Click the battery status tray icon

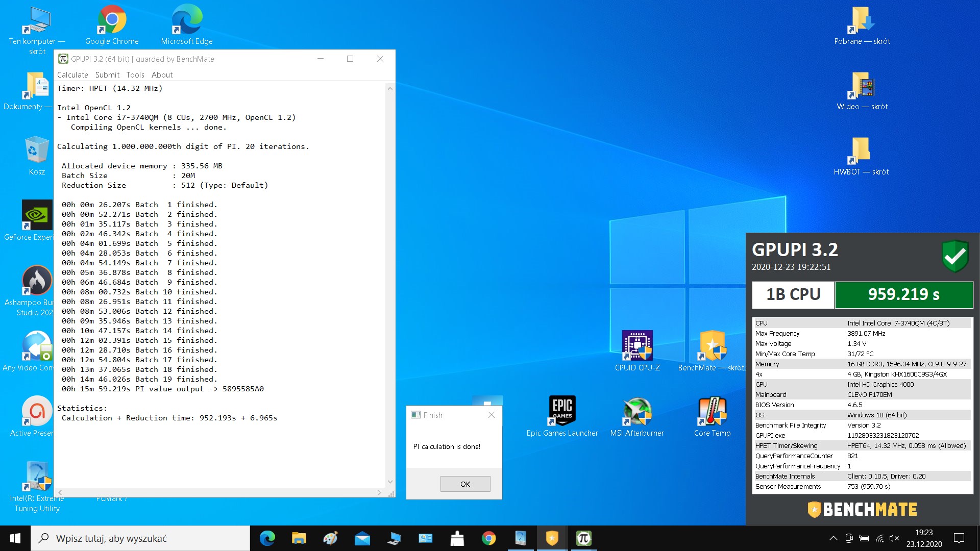(x=864, y=538)
